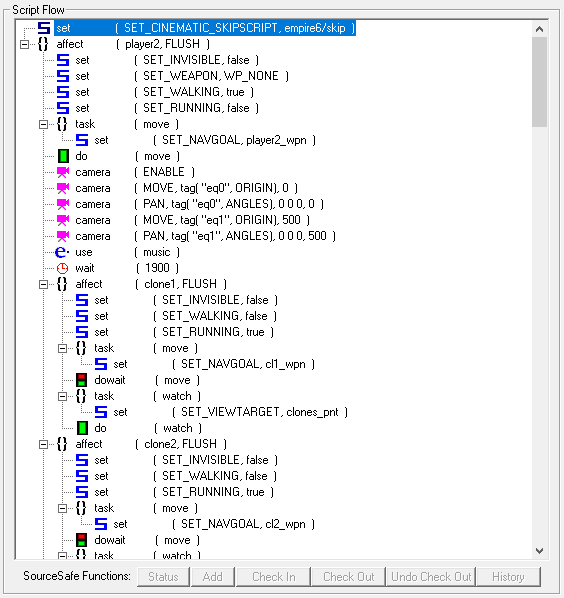Select the 'SET_WEAPON, WP_NONE' row text
The width and height of the screenshot is (564, 598).
(182, 76)
